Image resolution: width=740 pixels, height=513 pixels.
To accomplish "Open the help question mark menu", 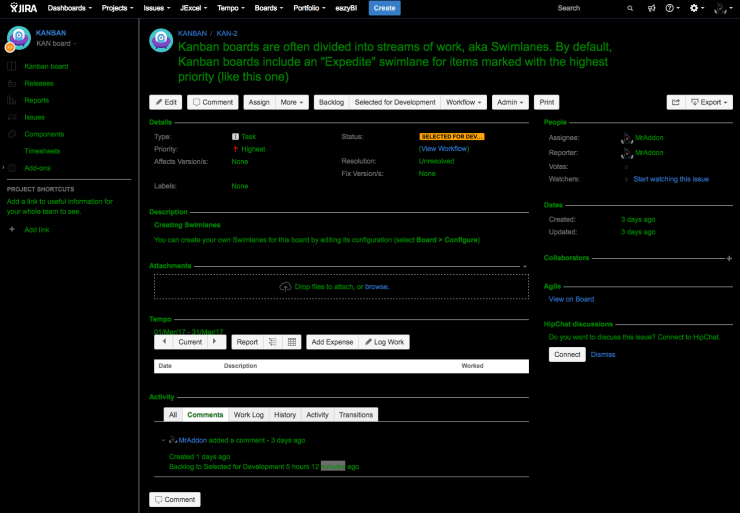I will pos(672,8).
